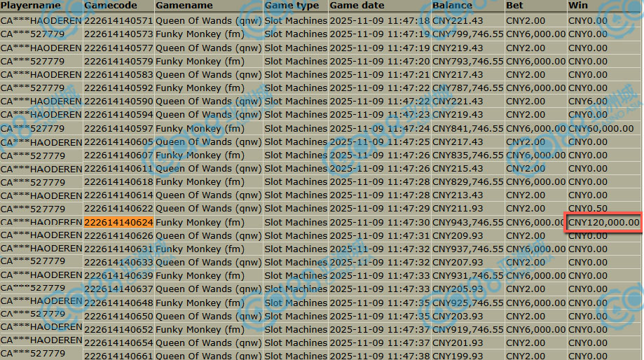644x360 pixels.
Task: Click gamecode 222614140597
Action: coord(118,129)
